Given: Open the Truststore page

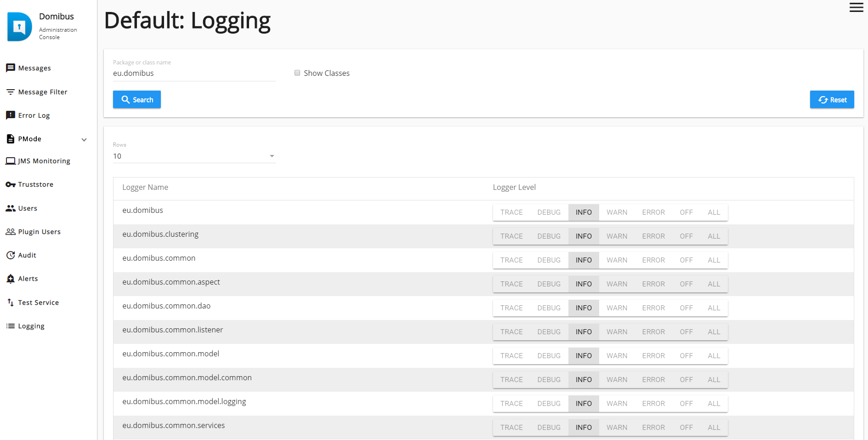Looking at the screenshot, I should [36, 184].
